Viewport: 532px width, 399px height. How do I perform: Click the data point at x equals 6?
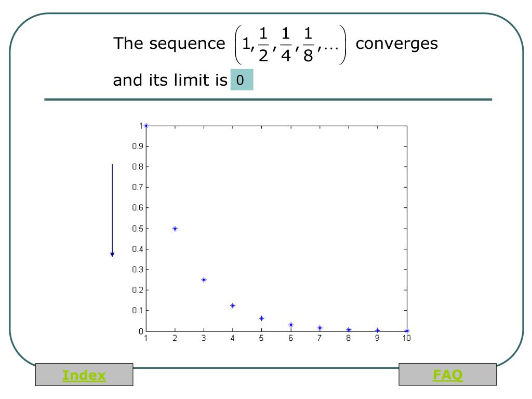pyautogui.click(x=291, y=325)
